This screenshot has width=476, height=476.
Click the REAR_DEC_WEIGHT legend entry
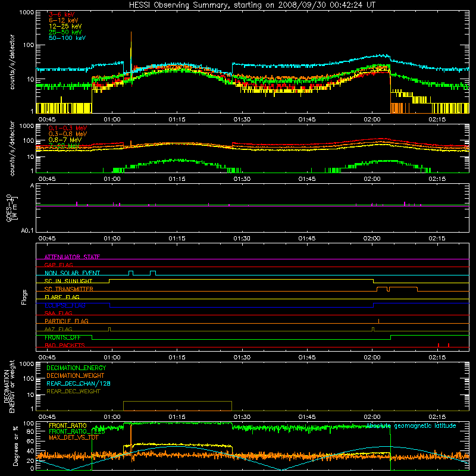click(73, 392)
